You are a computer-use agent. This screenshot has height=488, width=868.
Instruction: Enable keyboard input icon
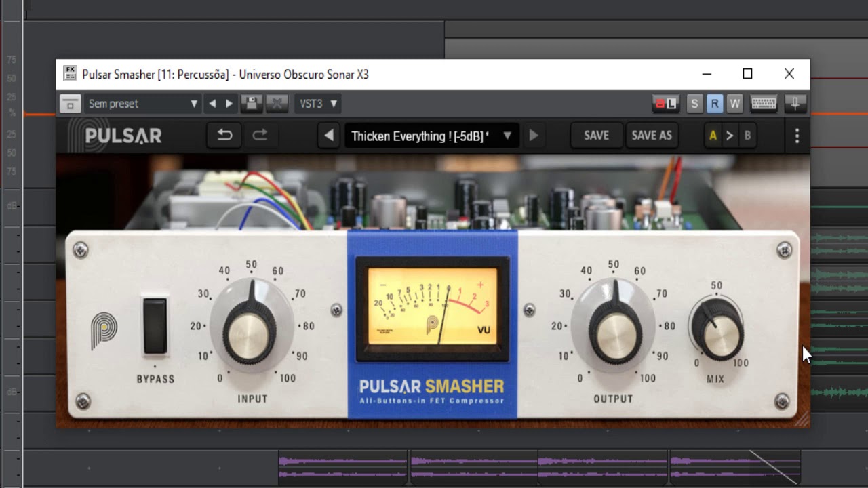(x=764, y=104)
